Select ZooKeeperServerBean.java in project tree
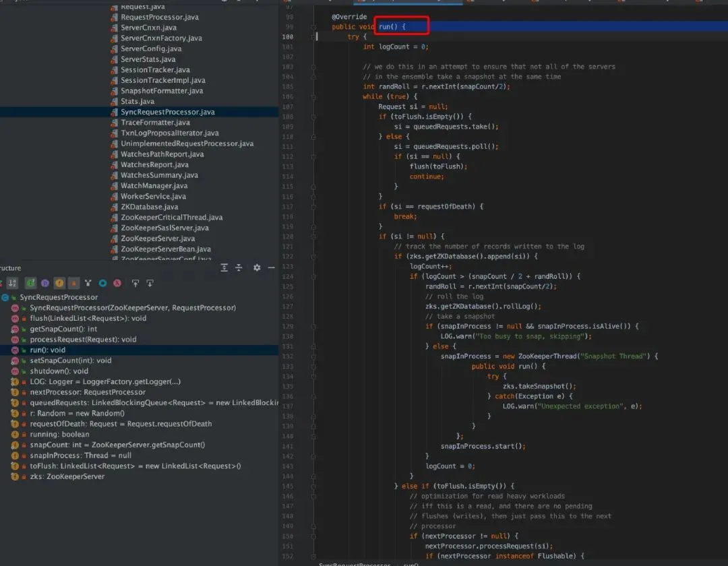The height and width of the screenshot is (566, 728). click(166, 249)
